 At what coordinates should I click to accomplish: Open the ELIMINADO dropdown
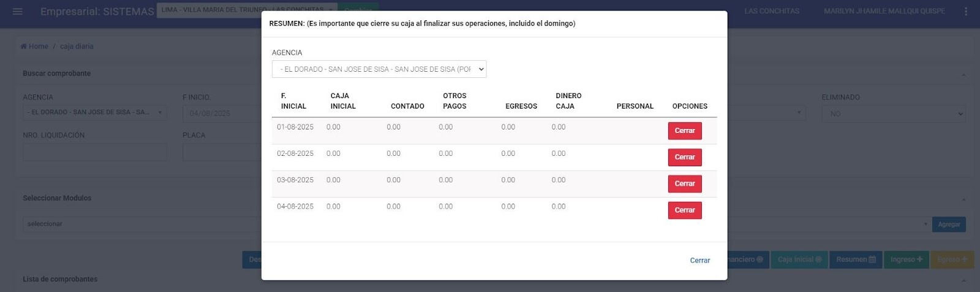[893, 113]
